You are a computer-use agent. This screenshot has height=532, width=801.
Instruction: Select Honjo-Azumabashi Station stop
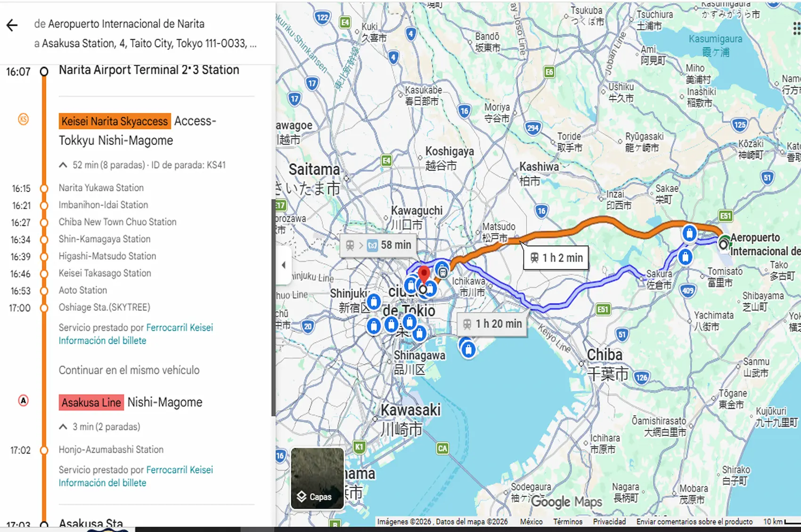[111, 450]
